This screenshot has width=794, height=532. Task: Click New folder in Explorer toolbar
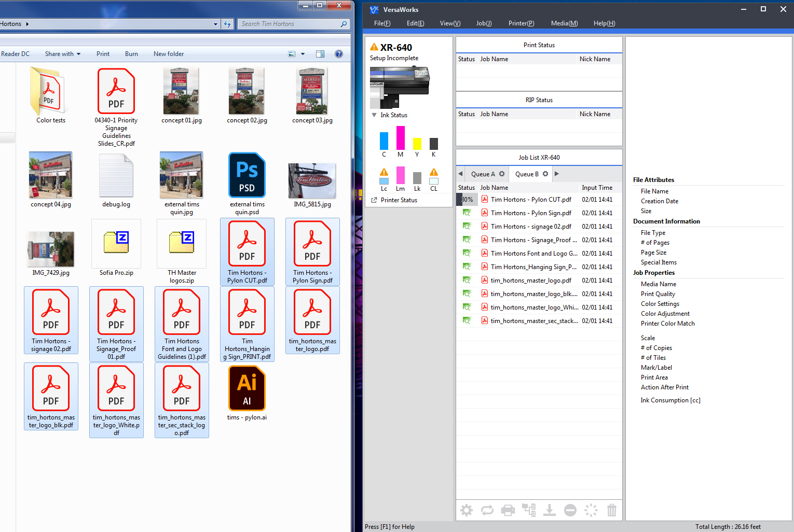pyautogui.click(x=169, y=54)
